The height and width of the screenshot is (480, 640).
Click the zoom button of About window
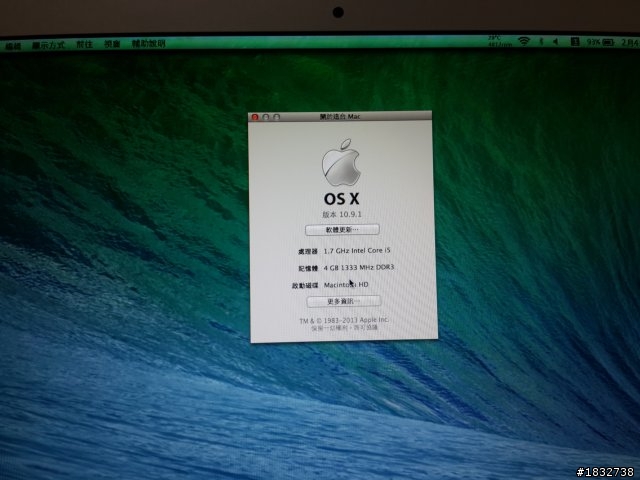(x=276, y=117)
